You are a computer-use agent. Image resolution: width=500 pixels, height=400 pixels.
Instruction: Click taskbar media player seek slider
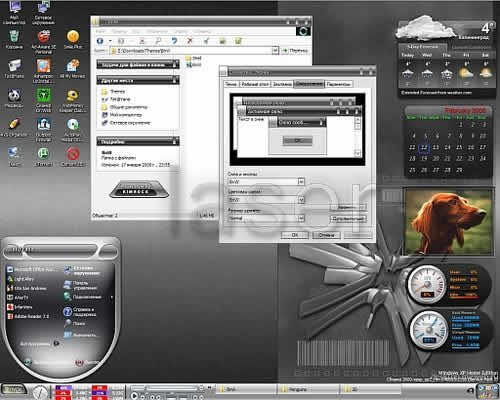click(172, 388)
